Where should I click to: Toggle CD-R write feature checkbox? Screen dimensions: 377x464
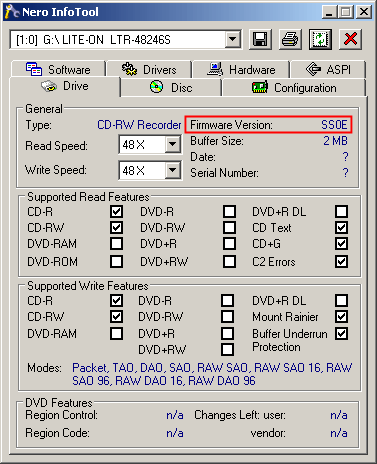(x=116, y=300)
